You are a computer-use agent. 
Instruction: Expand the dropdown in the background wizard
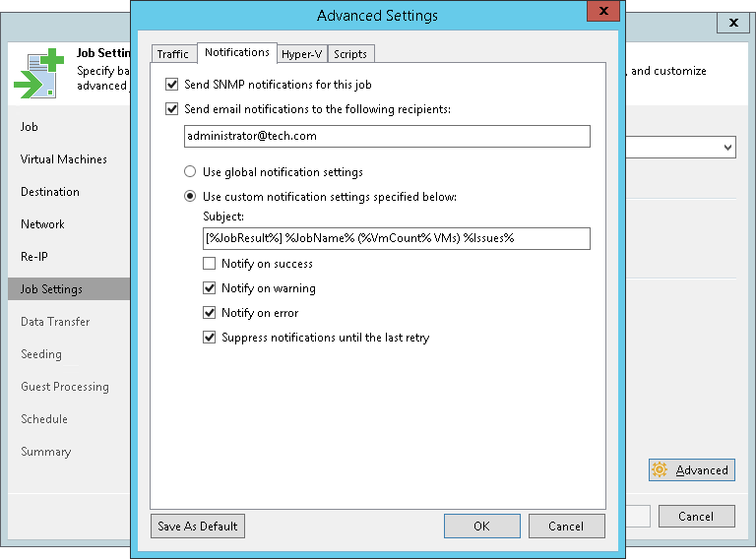point(727,147)
